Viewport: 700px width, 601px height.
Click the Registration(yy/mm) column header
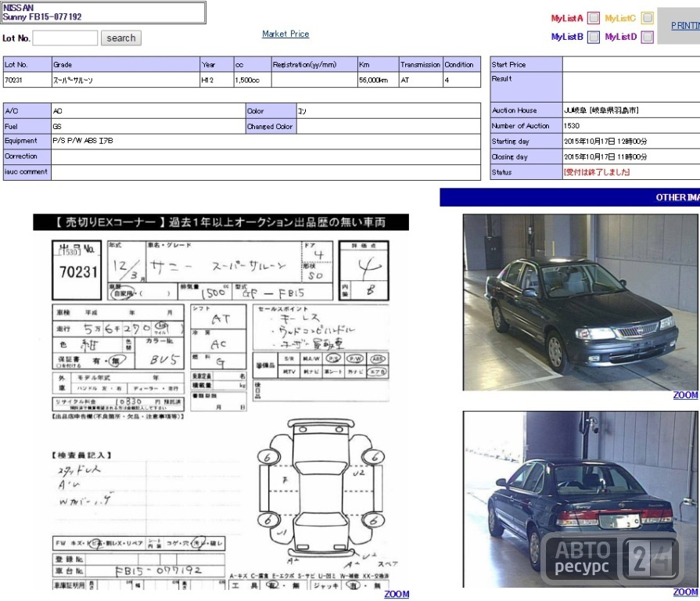coord(314,64)
